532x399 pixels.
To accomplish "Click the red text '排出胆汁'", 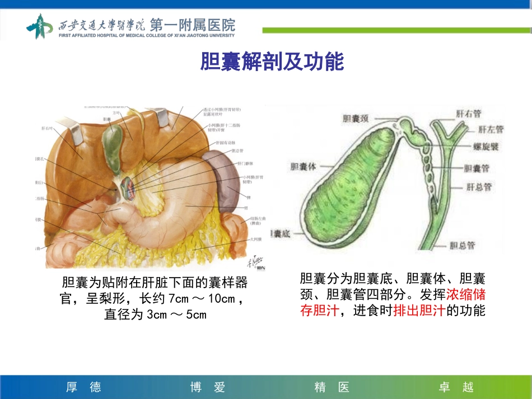I will coord(419,310).
